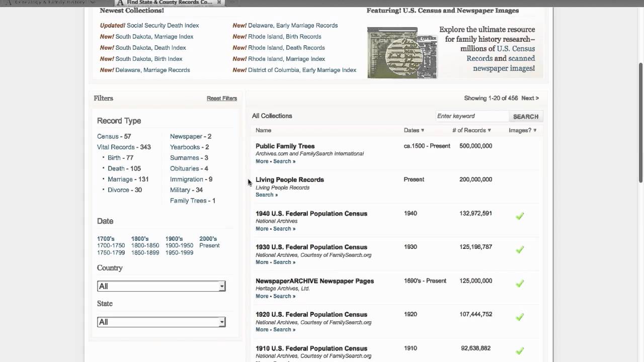The image size is (644, 362).
Task: Select the 1700's date filter
Action: [x=106, y=239]
